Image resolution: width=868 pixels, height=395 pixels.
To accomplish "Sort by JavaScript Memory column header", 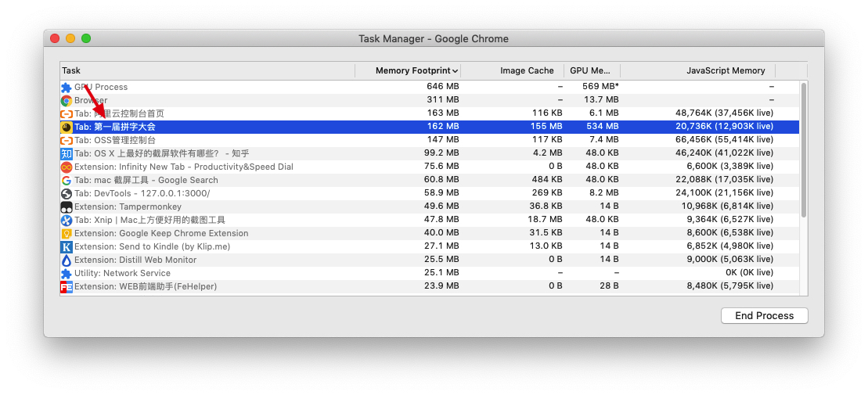I will point(725,70).
